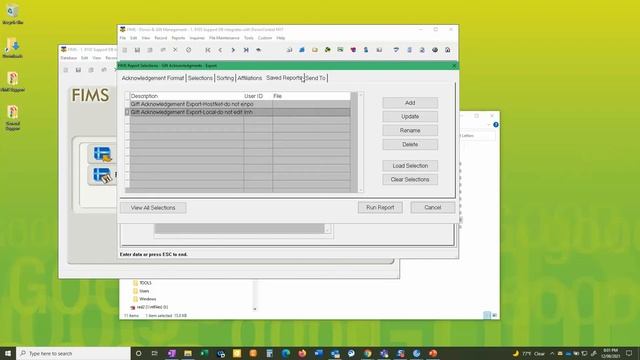The width and height of the screenshot is (640, 360).
Task: Switch to the Acknowledgement Format tab
Action: pos(153,78)
